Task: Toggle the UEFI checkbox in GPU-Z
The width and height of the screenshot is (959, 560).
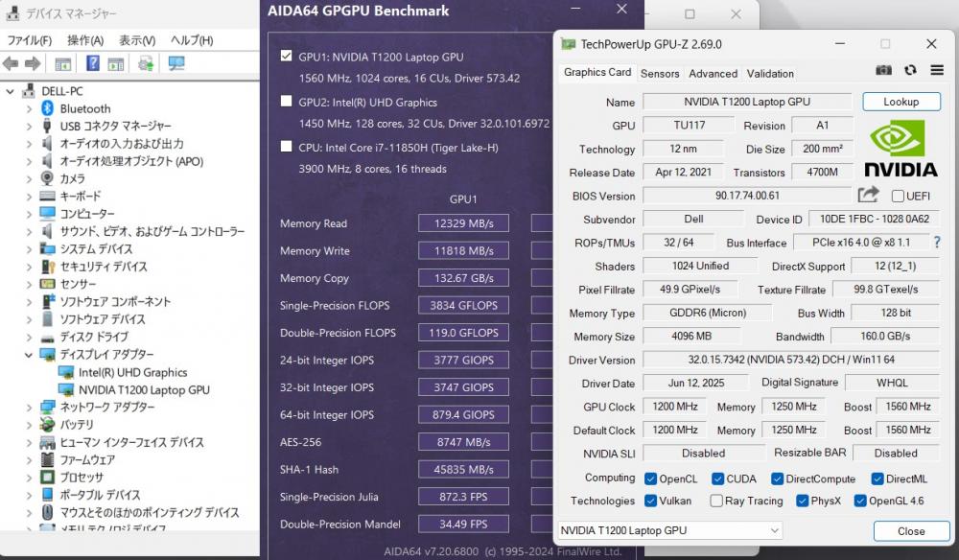Action: [x=898, y=196]
